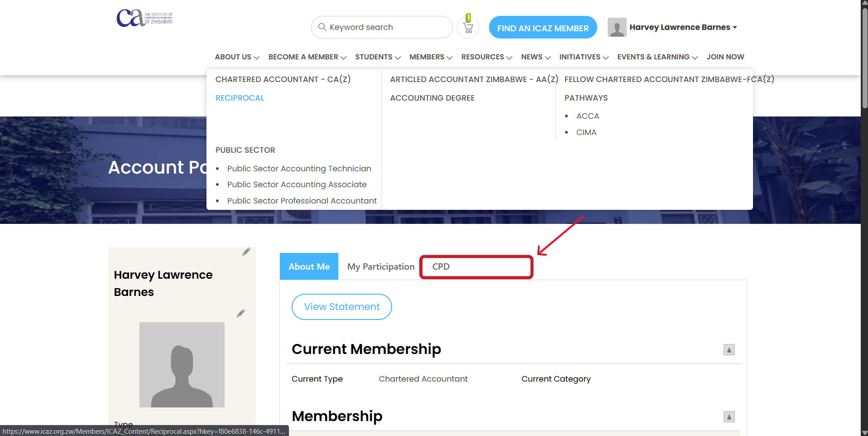This screenshot has height=436, width=868.
Task: Open the My Participation tab
Action: pos(380,267)
